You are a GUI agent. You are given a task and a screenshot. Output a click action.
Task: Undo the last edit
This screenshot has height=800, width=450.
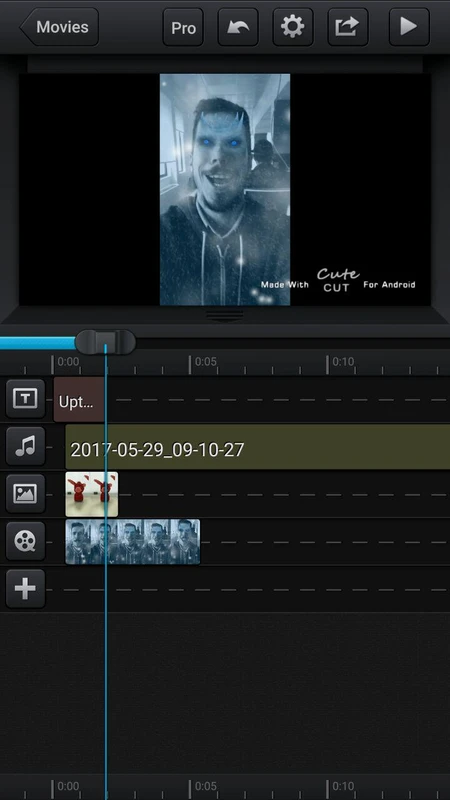(x=238, y=27)
